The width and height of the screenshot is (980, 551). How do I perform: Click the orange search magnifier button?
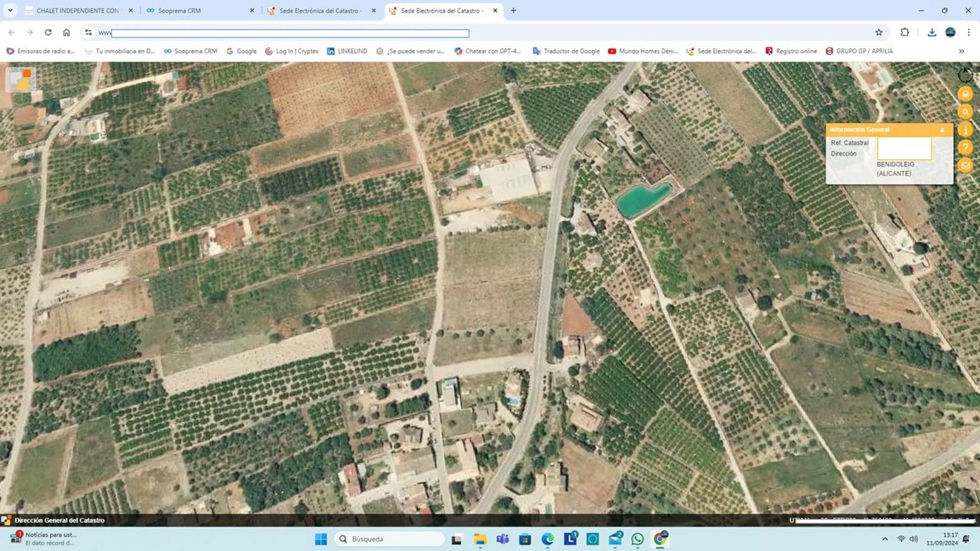click(x=965, y=112)
